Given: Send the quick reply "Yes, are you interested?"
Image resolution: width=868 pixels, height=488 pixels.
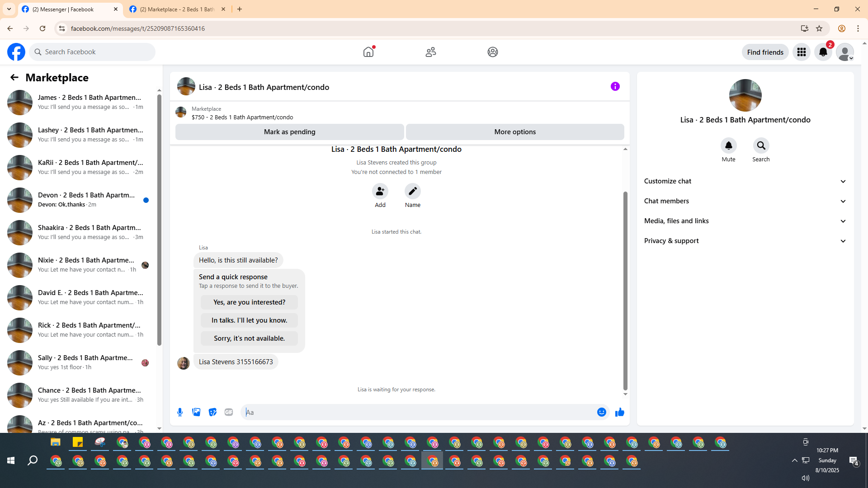Looking at the screenshot, I should pos(249,302).
